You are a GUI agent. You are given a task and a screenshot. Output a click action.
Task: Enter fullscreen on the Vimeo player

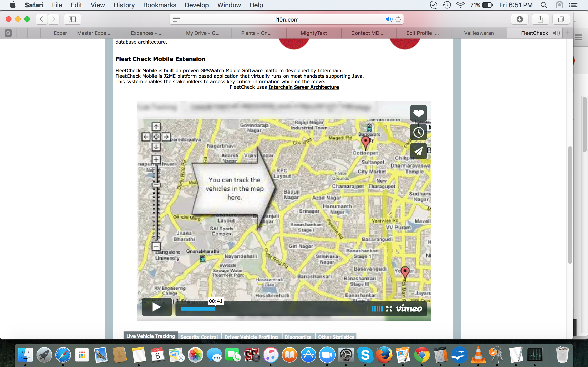[389, 309]
